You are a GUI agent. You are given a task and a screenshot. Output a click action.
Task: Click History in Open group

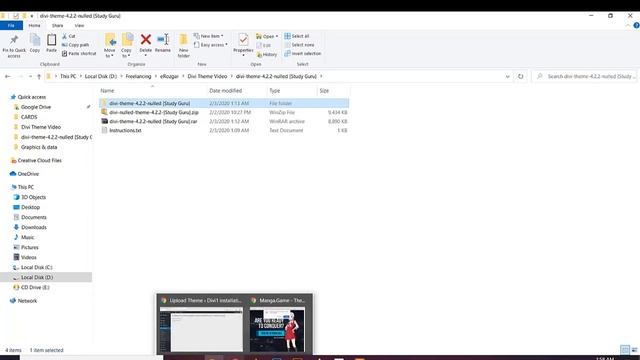coord(267,54)
